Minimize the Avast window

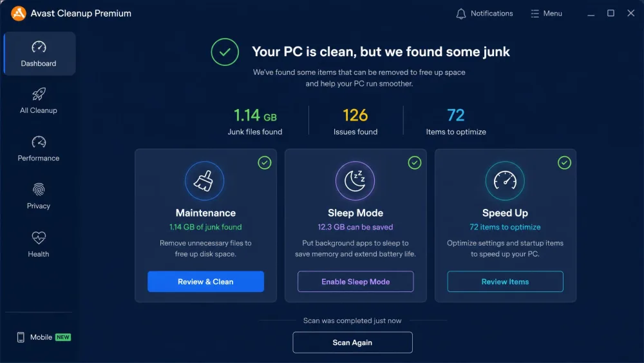pos(591,14)
